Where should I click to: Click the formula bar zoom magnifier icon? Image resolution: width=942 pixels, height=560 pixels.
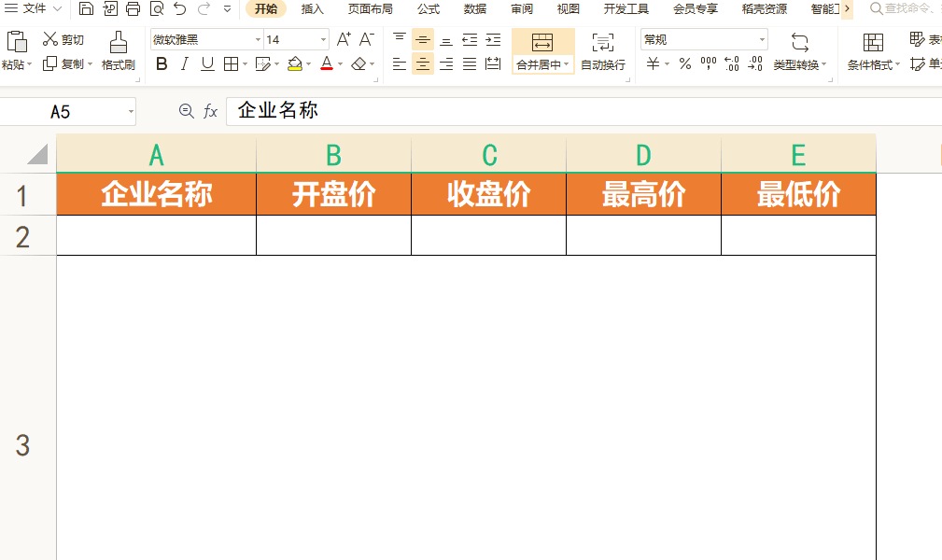point(186,111)
